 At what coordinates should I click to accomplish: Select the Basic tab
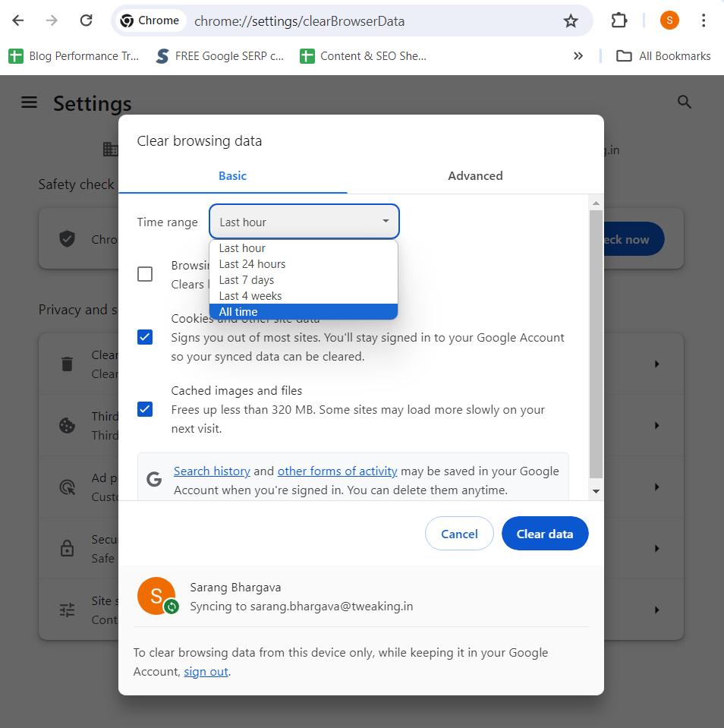click(232, 175)
